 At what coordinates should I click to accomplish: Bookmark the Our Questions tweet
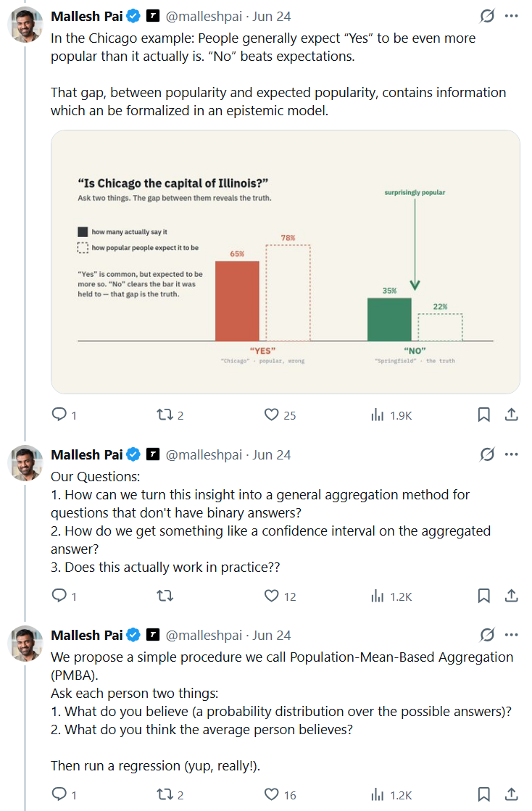click(x=483, y=596)
